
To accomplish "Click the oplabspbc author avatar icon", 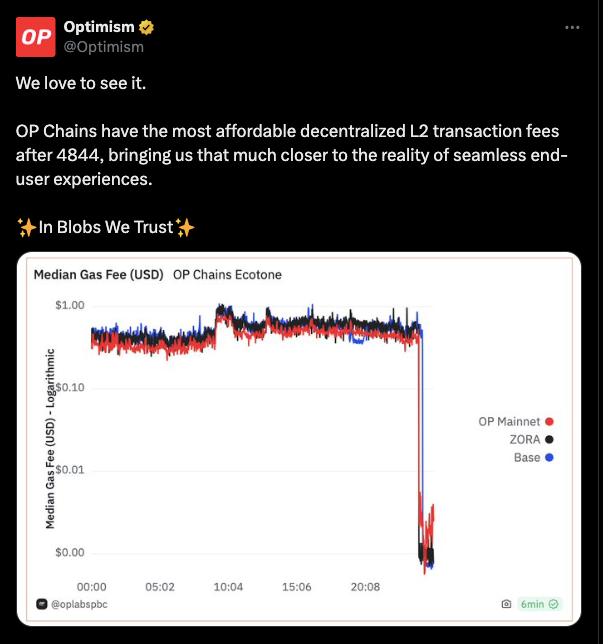I will point(41,604).
